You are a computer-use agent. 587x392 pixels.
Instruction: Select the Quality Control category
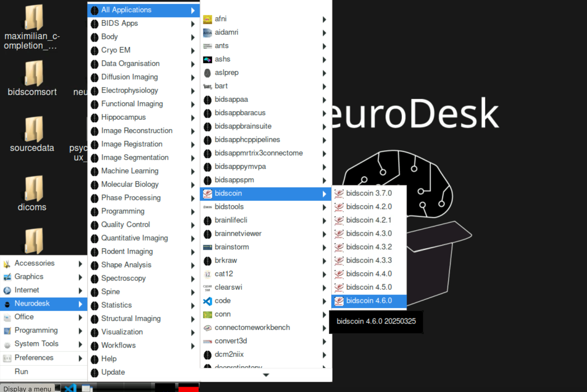[144, 225]
